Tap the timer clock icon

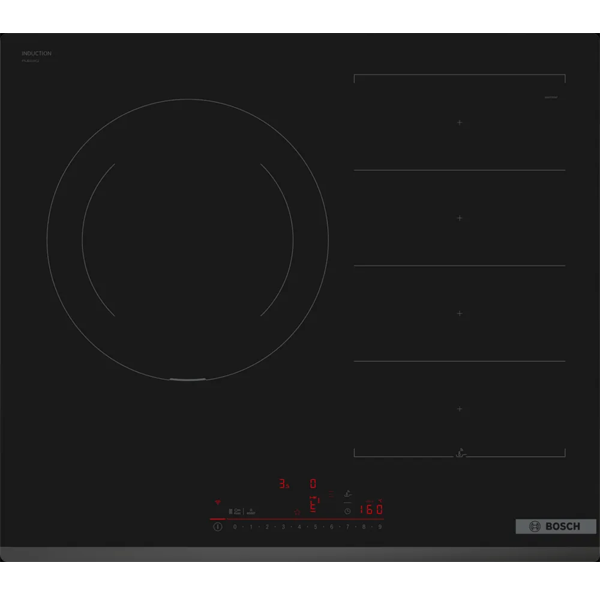pos(347,509)
